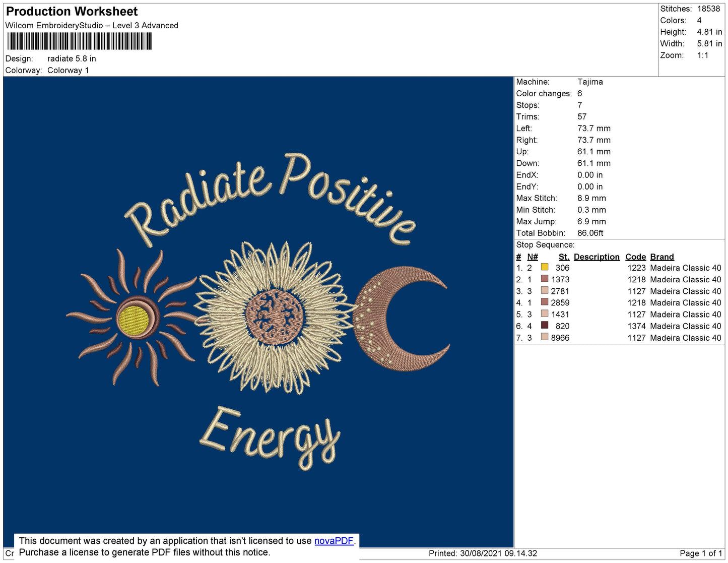Screen dimensions: 728x563
Task: Click stitch count 2781 in stop 3
Action: pyautogui.click(x=560, y=291)
